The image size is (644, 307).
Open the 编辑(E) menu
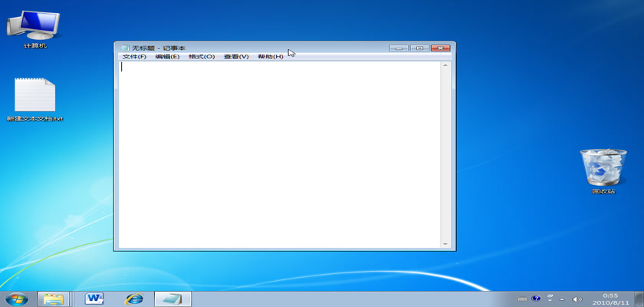[x=167, y=57]
